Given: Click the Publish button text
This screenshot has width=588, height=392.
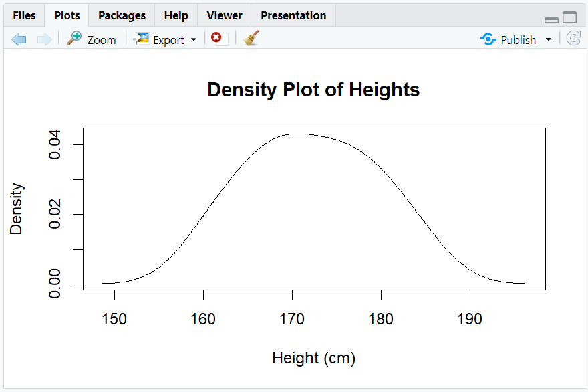Looking at the screenshot, I should [x=518, y=40].
